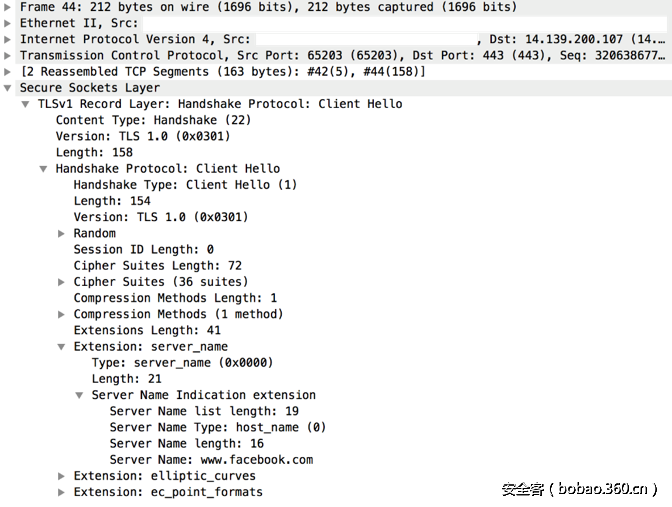
Task: Expand the Frame 44 details
Action: pos(8,7)
